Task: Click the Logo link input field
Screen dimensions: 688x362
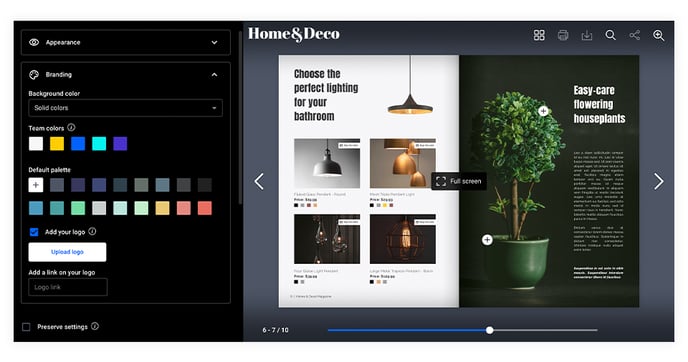Action: click(x=68, y=287)
